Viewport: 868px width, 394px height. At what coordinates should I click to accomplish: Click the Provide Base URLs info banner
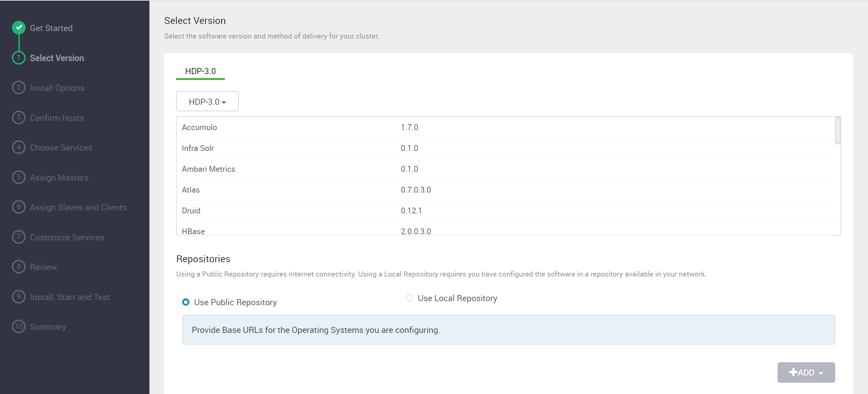pos(508,329)
